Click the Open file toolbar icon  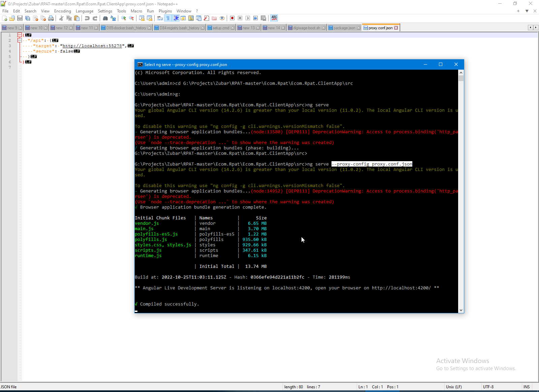pos(12,18)
